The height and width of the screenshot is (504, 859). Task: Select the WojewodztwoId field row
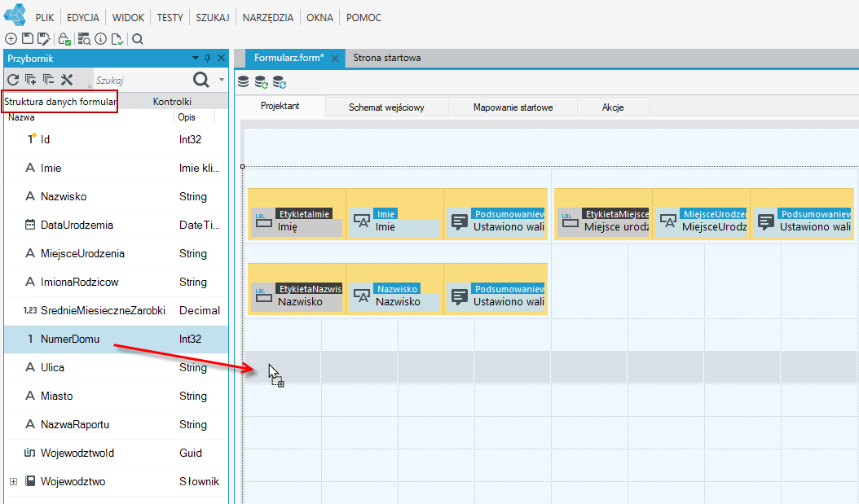[116, 453]
